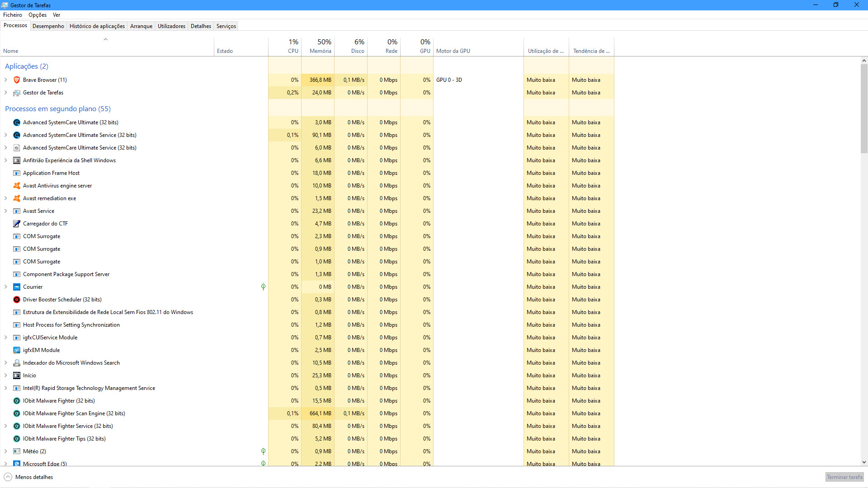
Task: Open the Serviços tab
Action: pyautogui.click(x=226, y=26)
